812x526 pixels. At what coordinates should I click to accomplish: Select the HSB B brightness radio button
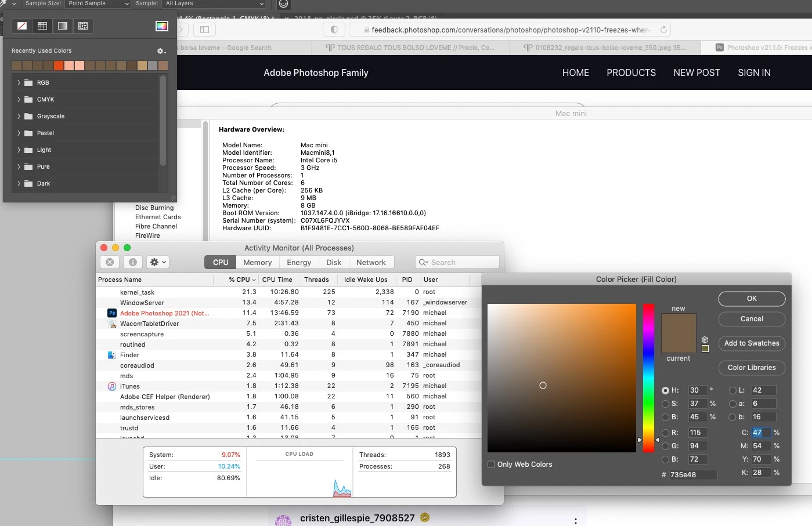665,417
